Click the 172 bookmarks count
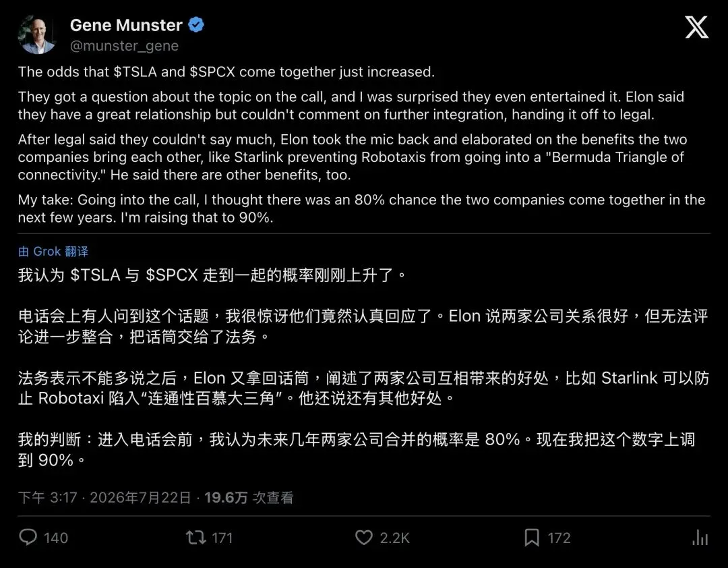Image resolution: width=728 pixels, height=568 pixels. 559,538
